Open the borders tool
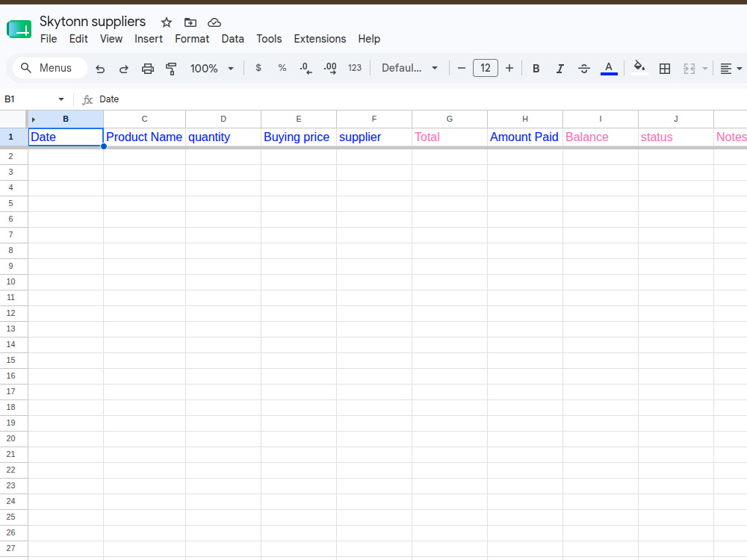Screen dimensions: 747x560 coord(665,69)
